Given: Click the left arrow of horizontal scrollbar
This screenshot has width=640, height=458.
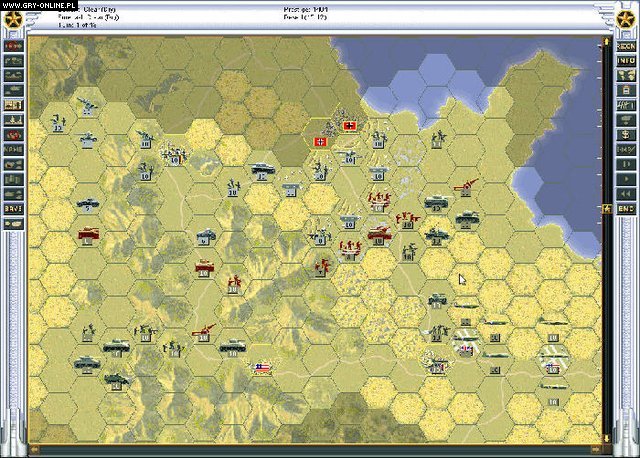Looking at the screenshot, I should (34, 448).
